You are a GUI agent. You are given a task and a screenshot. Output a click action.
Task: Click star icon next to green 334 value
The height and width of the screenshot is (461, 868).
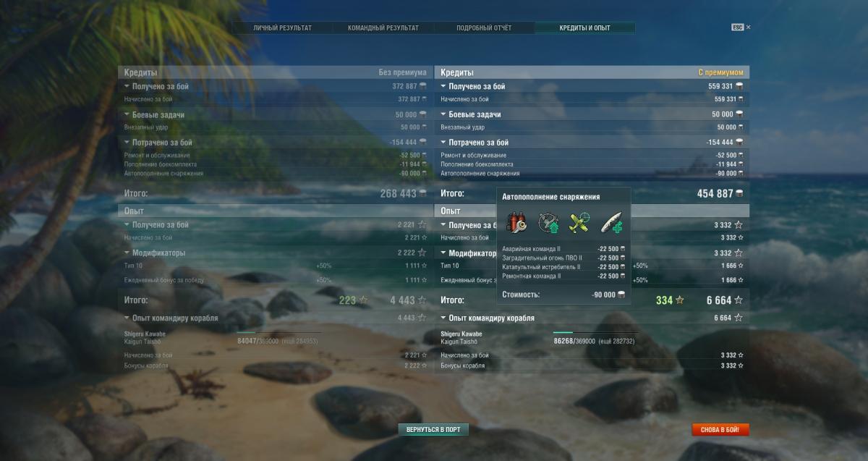[679, 300]
